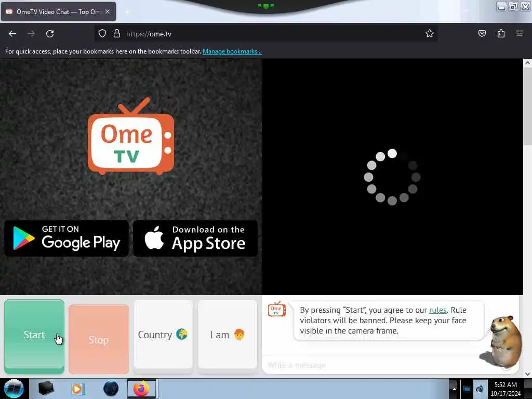Click the small OmeTV avatar beside the chat message

click(277, 309)
